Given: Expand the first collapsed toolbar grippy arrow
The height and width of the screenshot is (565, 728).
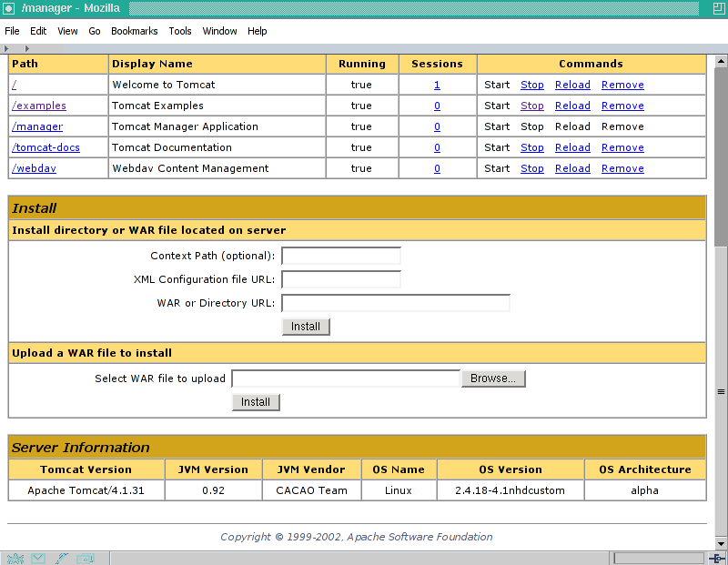Looking at the screenshot, I should [x=6, y=48].
